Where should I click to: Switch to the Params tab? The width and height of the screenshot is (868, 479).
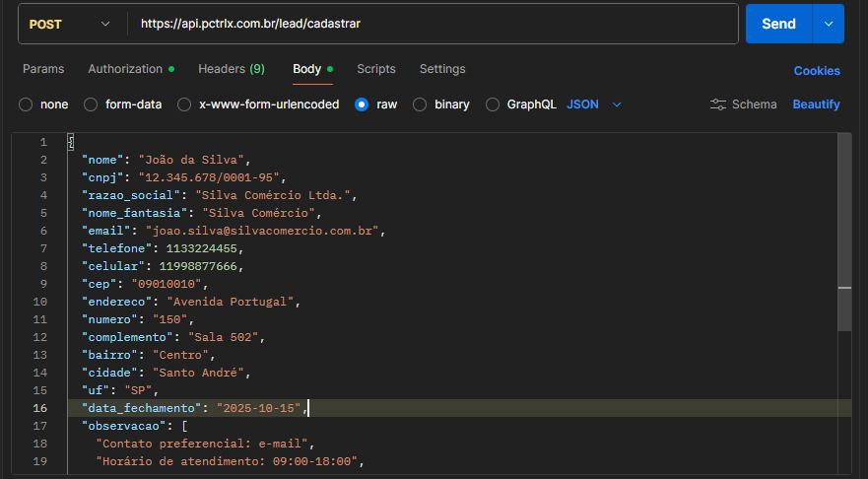pos(43,69)
